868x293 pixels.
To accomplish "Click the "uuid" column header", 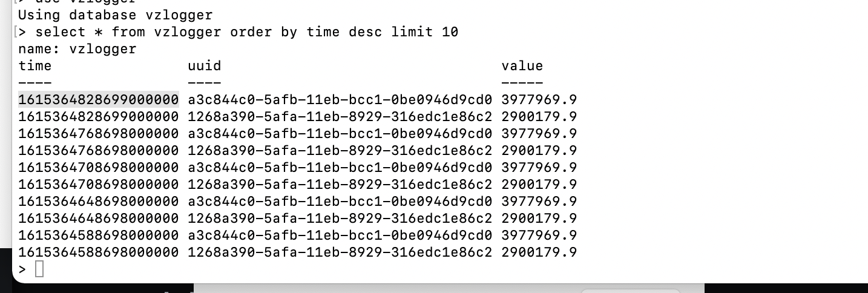I will point(205,65).
